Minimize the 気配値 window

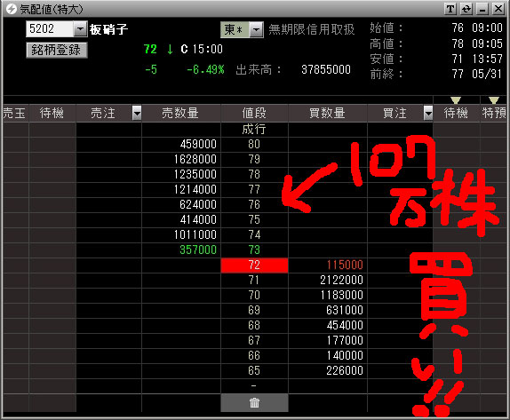tap(482, 9)
